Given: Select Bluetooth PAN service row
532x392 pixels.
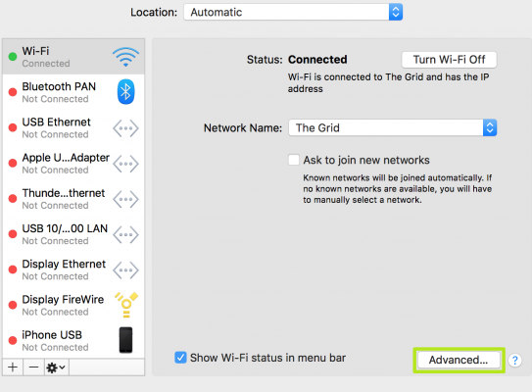Looking at the screenshot, I should [x=73, y=92].
